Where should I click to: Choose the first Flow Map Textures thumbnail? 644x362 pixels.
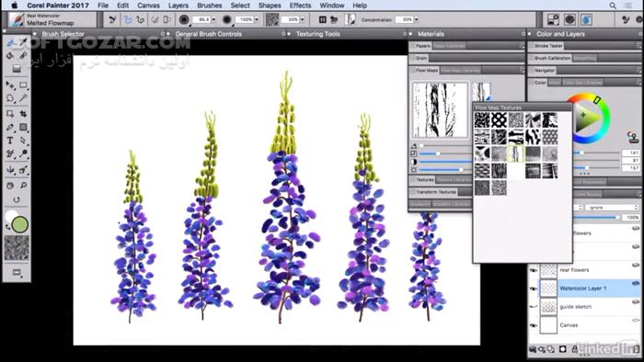pos(482,120)
